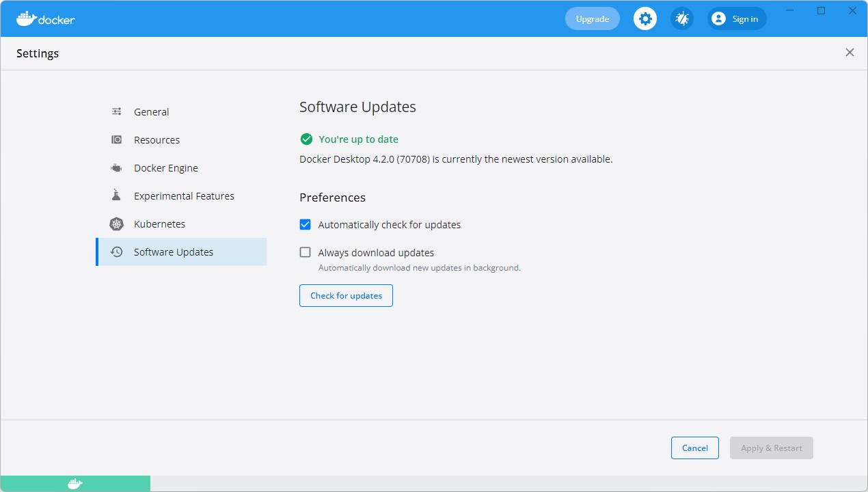Screen dimensions: 868x492
Task: Open the General settings section
Action: [x=151, y=111]
